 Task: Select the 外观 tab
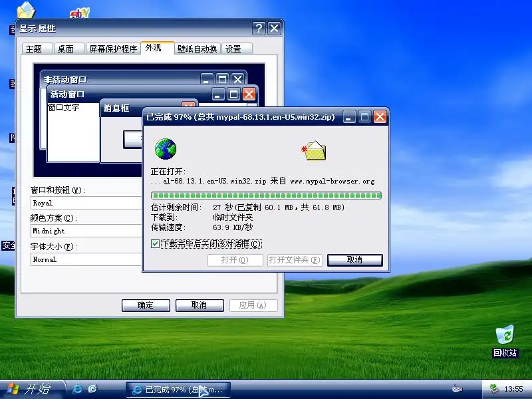coord(157,48)
